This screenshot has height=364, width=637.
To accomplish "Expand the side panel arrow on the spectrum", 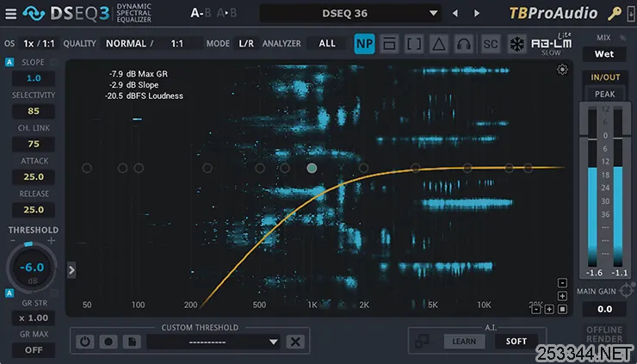I will 71,269.
